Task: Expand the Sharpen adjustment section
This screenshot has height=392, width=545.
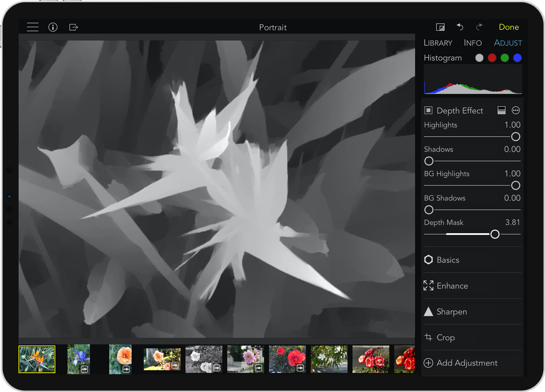Action: tap(472, 312)
